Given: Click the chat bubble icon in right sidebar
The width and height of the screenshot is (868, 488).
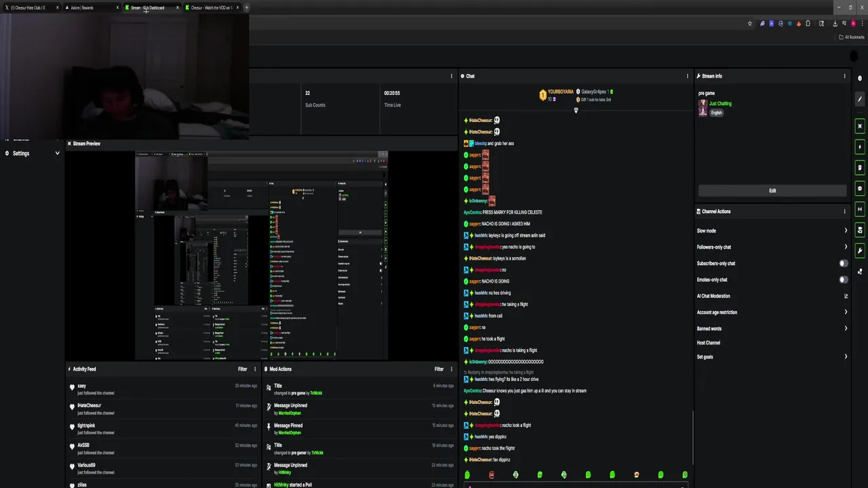Looking at the screenshot, I should pyautogui.click(x=860, y=188).
